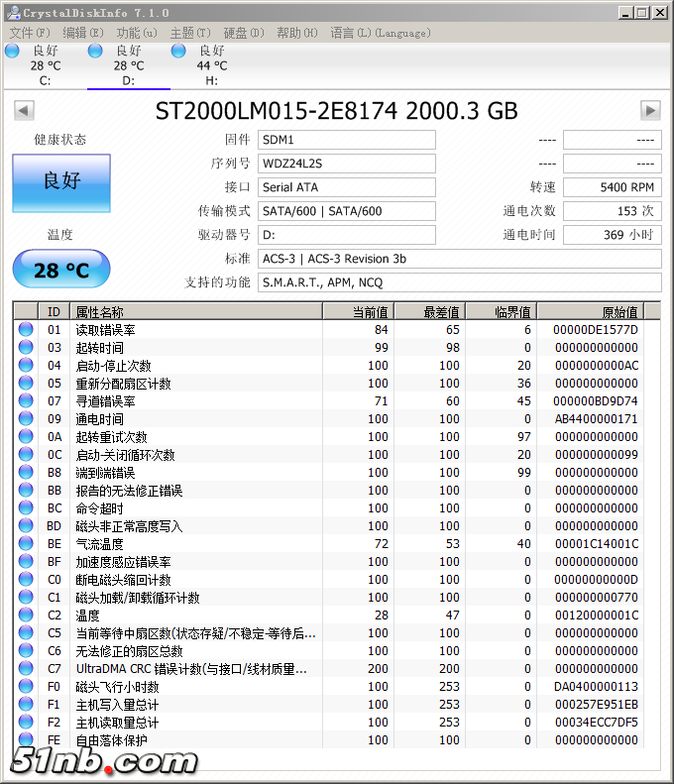Click the previous disk left arrow button
Image resolution: width=674 pixels, height=784 pixels.
(24, 110)
